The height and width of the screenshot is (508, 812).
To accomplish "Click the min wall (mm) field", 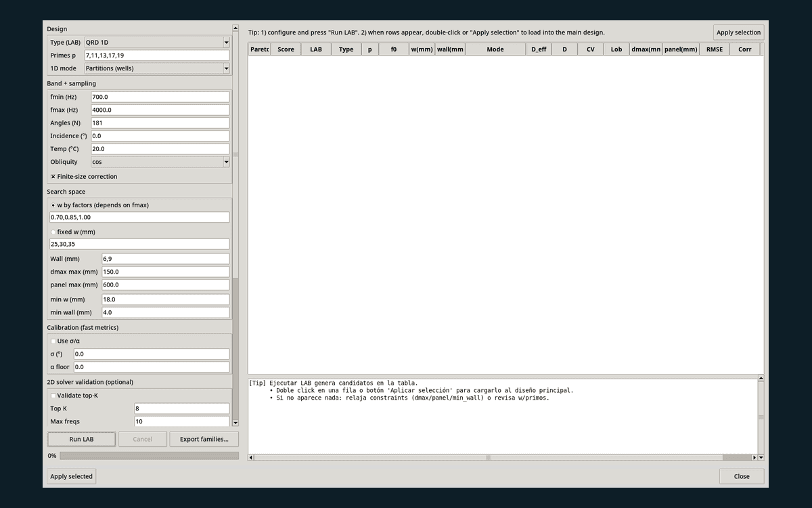I will (x=166, y=312).
